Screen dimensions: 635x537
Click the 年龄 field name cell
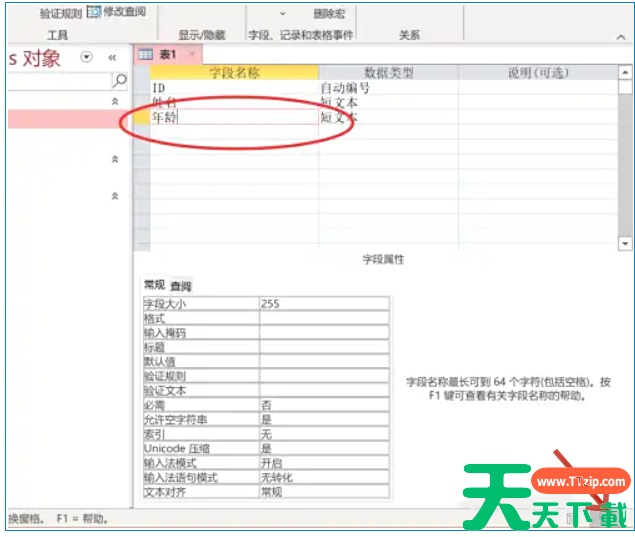pos(234,117)
